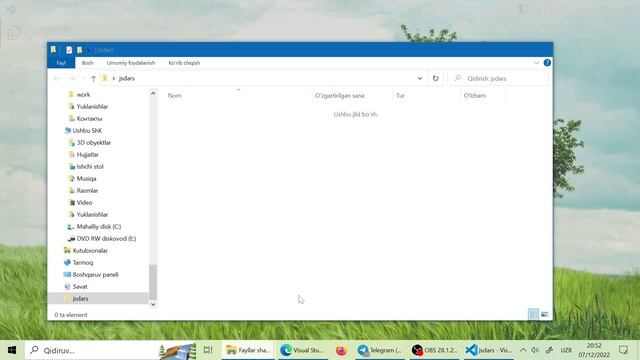Select jsdars folder in navigation pane

80,299
